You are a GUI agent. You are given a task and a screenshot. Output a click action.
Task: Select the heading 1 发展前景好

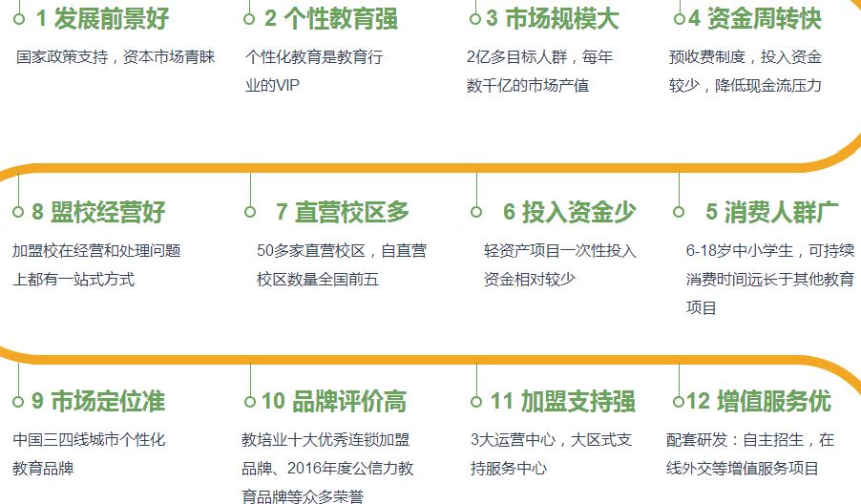point(103,19)
